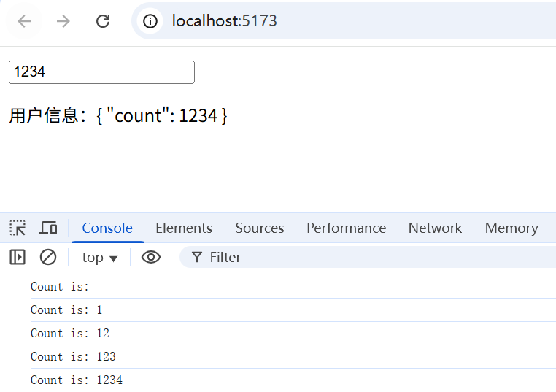Screen dimensions: 556x392
Task: Open the Memory tab
Action: [x=511, y=228]
